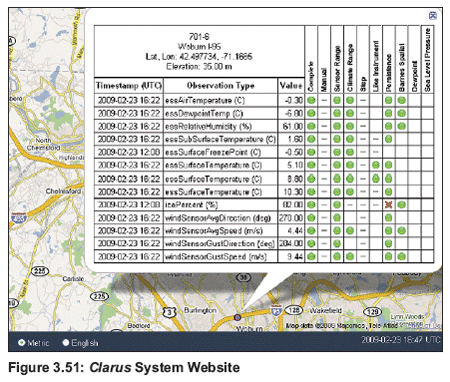Click the Woburn station marker on map
This screenshot has width=450, height=382.
tap(237, 317)
